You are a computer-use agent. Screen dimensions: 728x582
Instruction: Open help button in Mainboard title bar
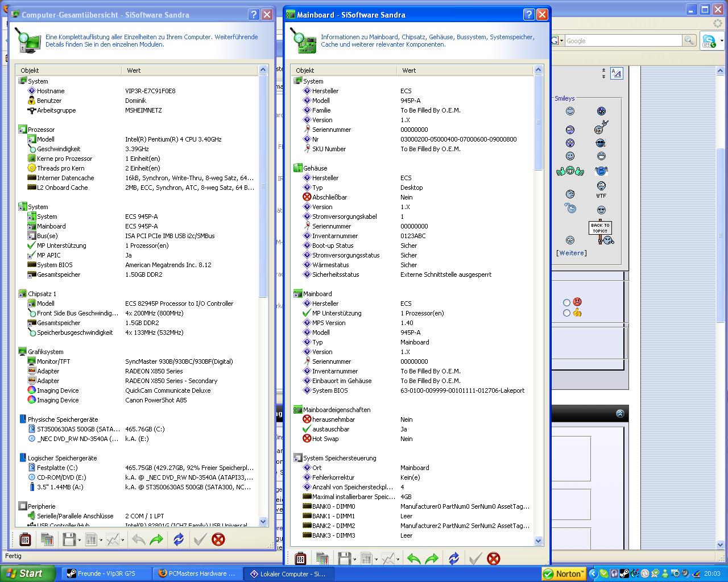[529, 14]
